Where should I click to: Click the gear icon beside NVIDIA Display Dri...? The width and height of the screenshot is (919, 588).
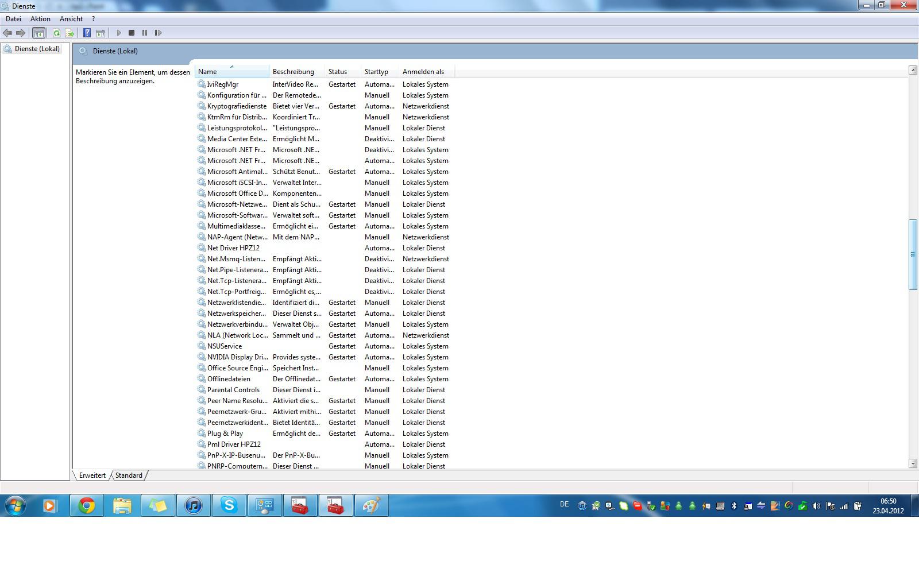[202, 357]
